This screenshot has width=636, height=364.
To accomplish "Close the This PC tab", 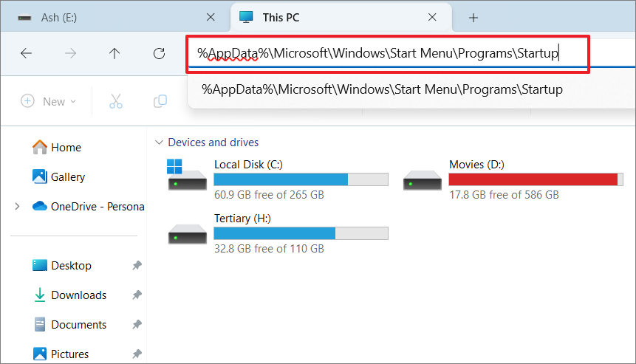I will [432, 17].
